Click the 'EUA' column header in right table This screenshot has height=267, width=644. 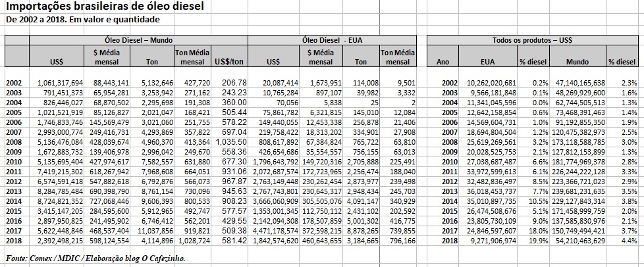click(491, 62)
